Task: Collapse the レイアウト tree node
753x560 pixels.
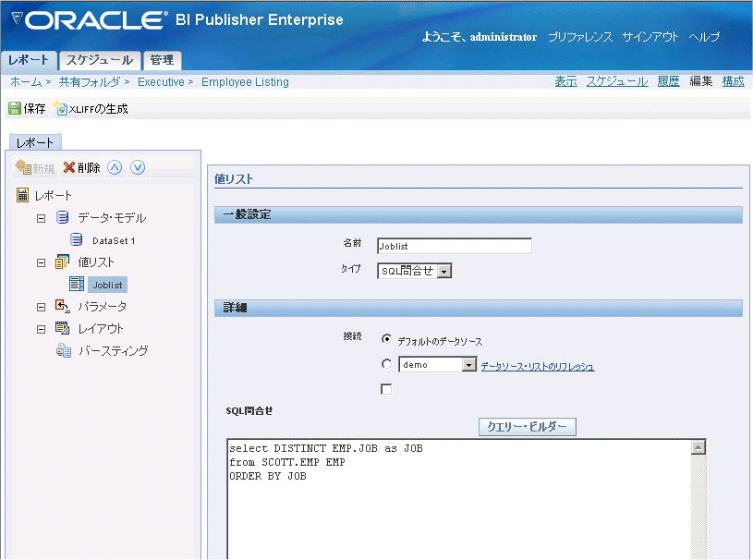Action: [42, 329]
